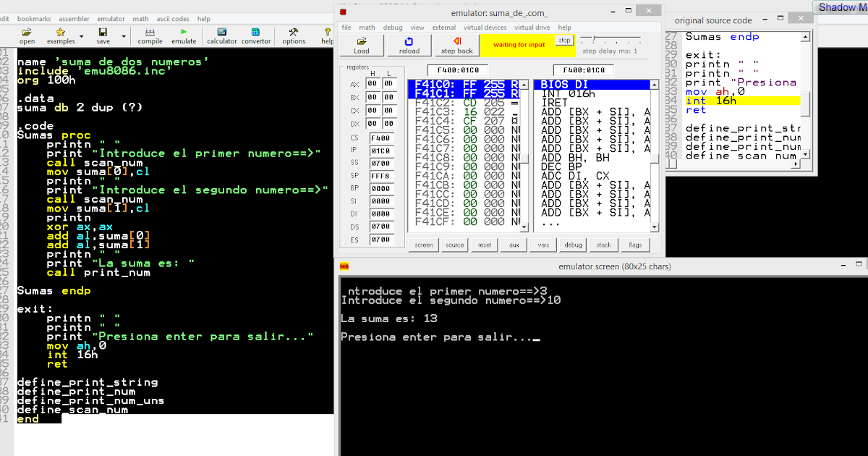
Task: Click step back to reverse execution
Action: pos(456,45)
